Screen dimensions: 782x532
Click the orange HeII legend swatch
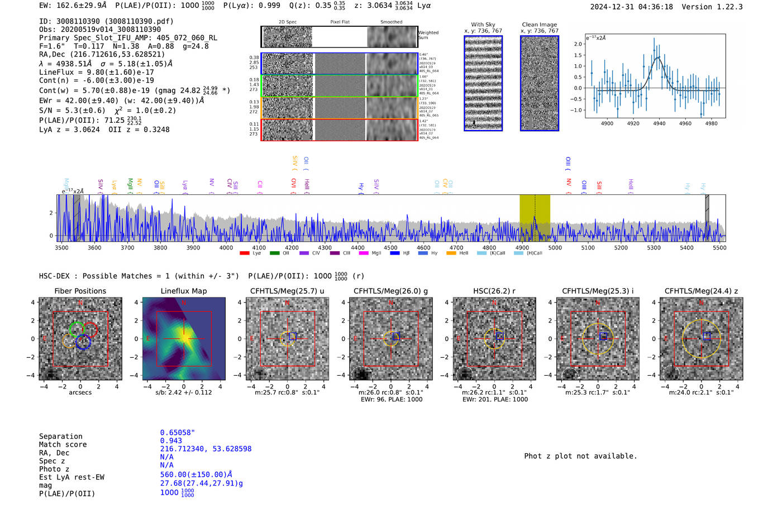[451, 253]
